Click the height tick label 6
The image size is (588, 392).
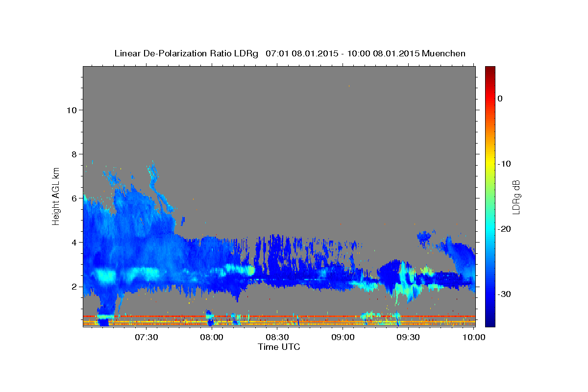[73, 198]
